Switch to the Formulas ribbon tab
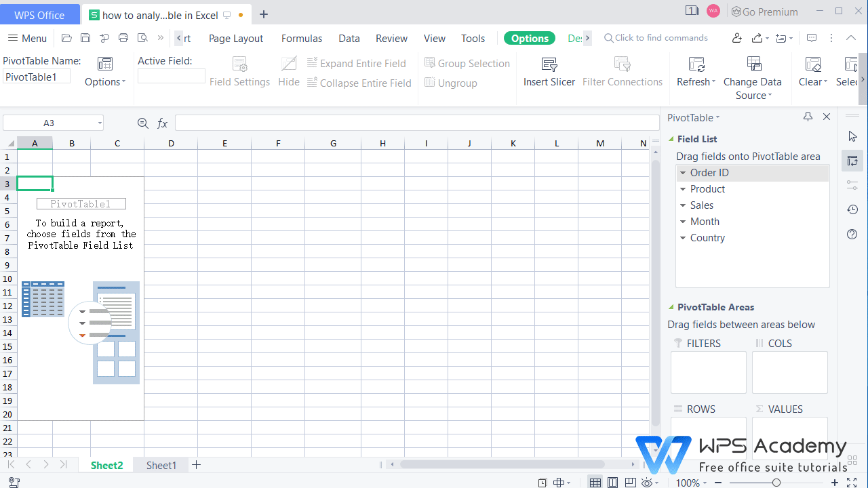 tap(301, 38)
